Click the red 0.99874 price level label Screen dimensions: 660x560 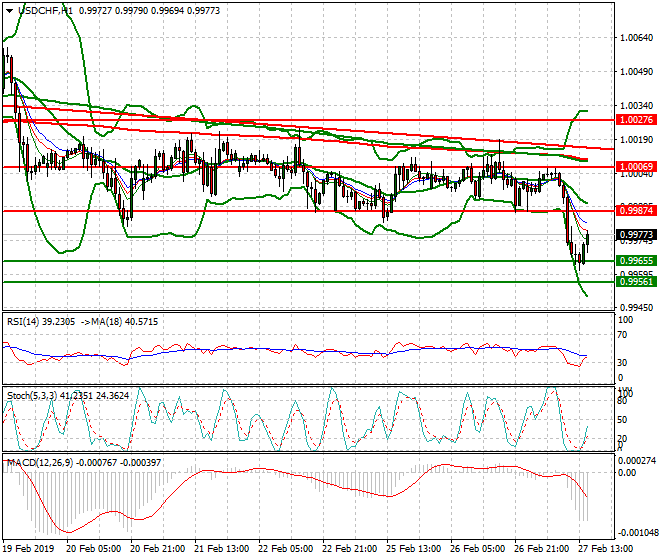tap(636, 211)
